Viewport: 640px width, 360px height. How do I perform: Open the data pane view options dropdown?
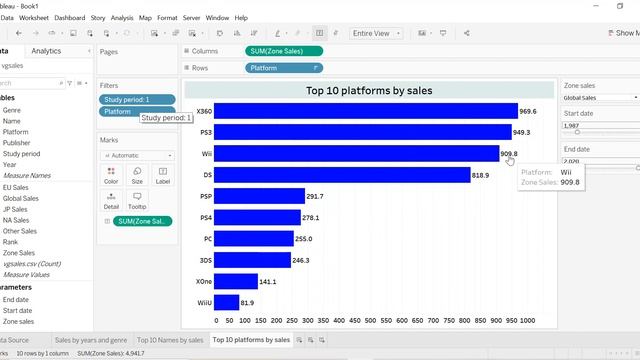point(82,83)
